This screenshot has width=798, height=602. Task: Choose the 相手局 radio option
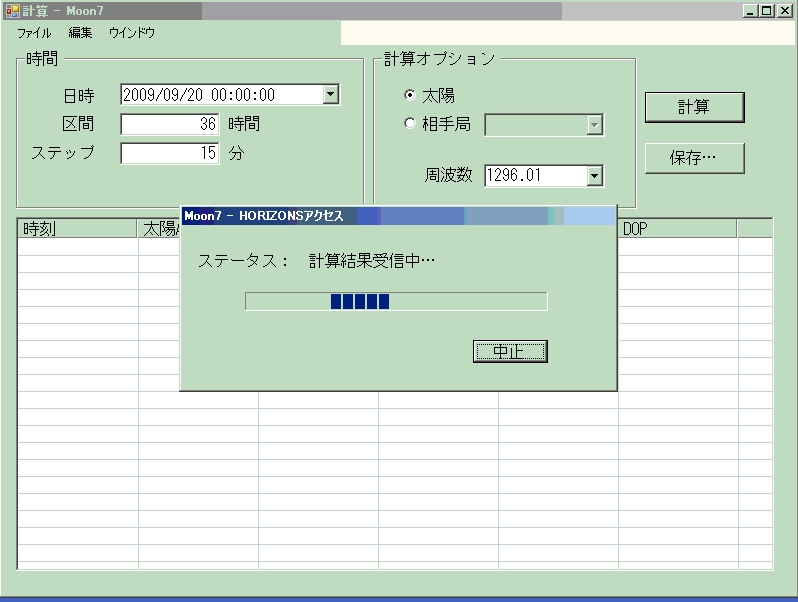[410, 124]
